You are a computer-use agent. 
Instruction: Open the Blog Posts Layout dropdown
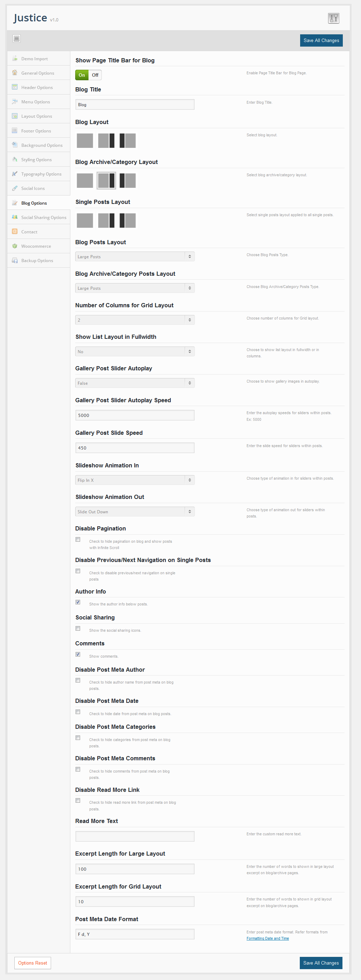(135, 257)
